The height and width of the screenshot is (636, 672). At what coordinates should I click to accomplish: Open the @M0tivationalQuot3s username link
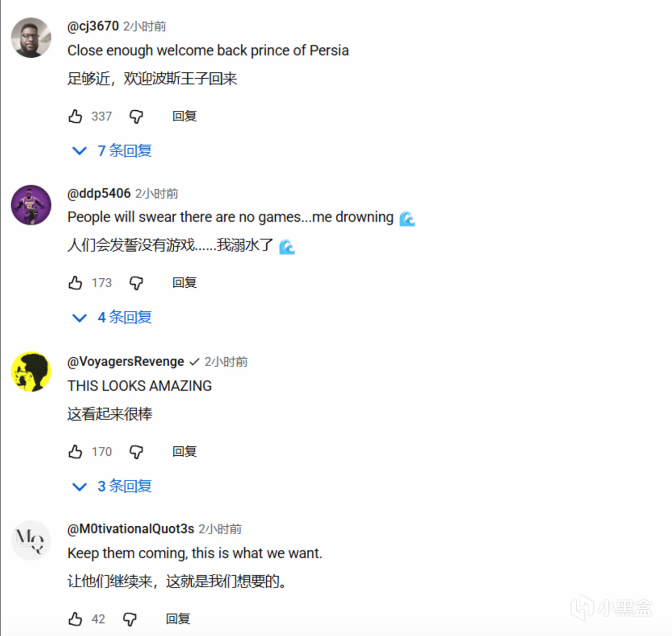pyautogui.click(x=131, y=529)
